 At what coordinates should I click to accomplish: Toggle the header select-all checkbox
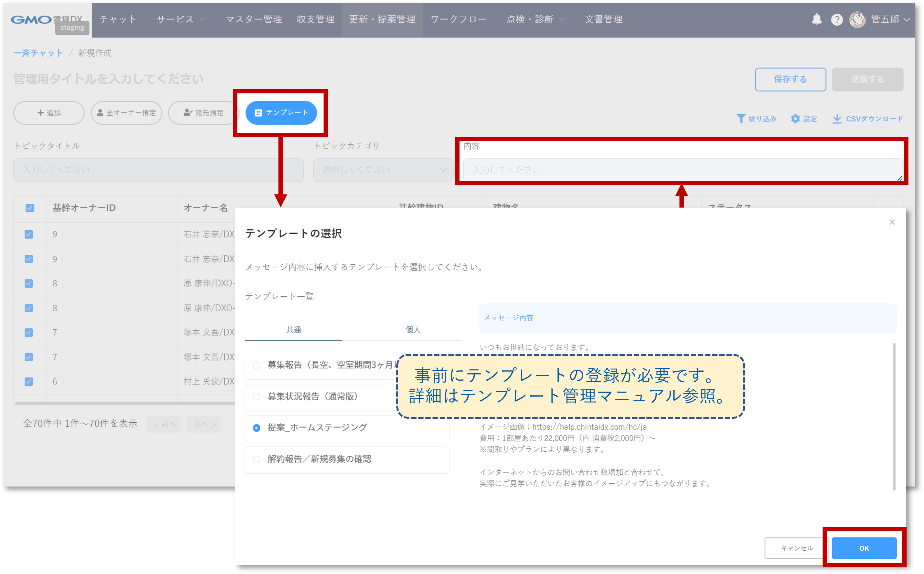pos(30,208)
